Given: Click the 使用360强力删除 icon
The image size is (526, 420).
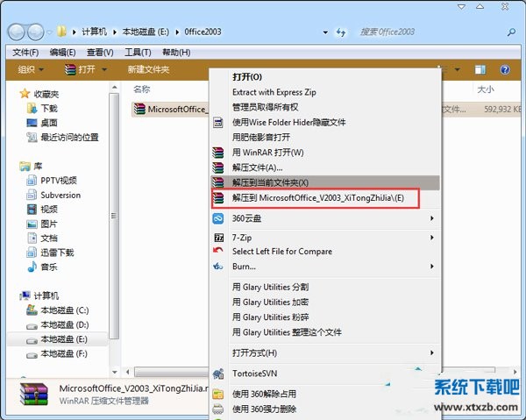Looking at the screenshot, I should coord(219,409).
